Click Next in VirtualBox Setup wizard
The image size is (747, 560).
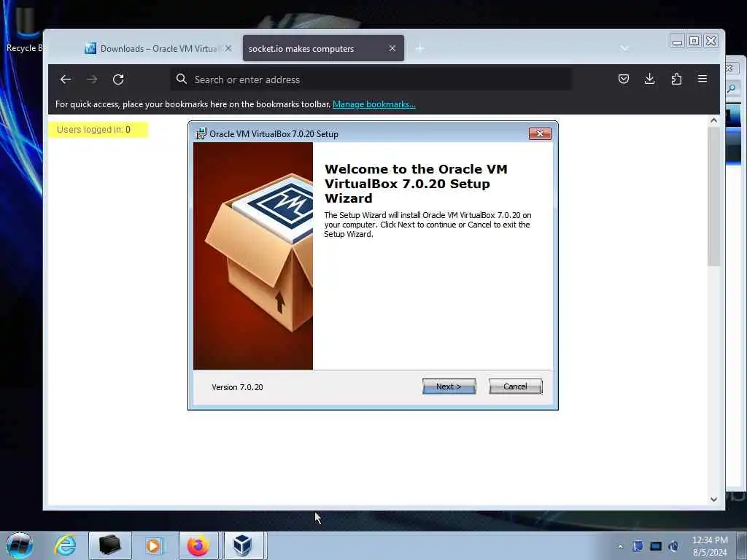coord(449,386)
